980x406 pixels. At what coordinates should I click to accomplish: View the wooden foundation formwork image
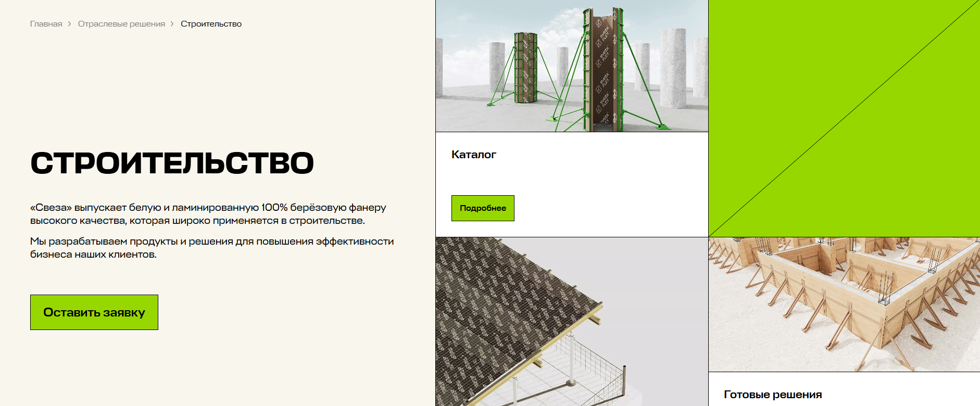pyautogui.click(x=844, y=304)
